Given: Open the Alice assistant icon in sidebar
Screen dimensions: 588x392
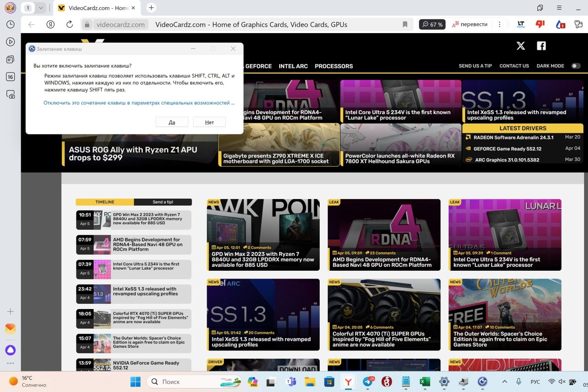Looking at the screenshot, I should (10, 350).
